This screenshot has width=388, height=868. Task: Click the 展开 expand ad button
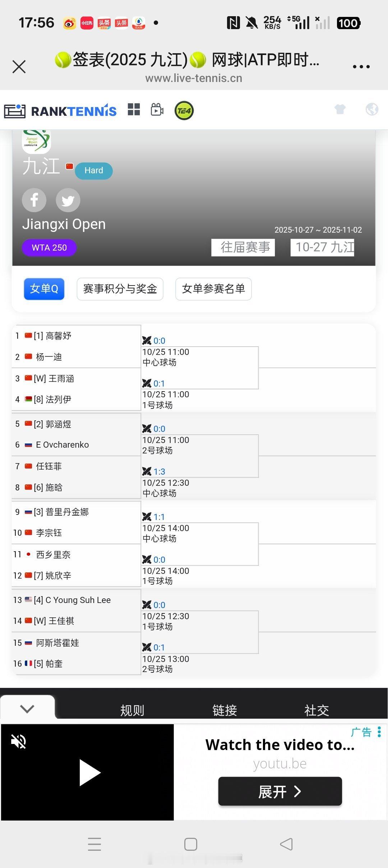[x=280, y=791]
